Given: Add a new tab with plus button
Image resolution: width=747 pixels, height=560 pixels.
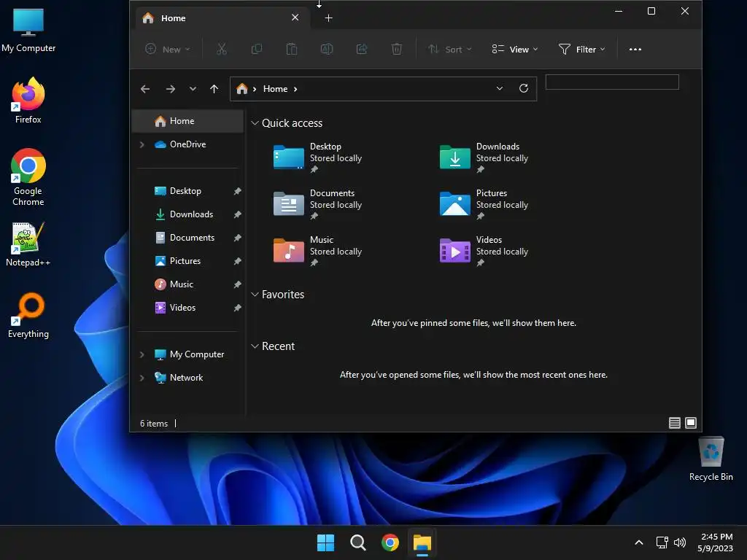Looking at the screenshot, I should coord(328,18).
